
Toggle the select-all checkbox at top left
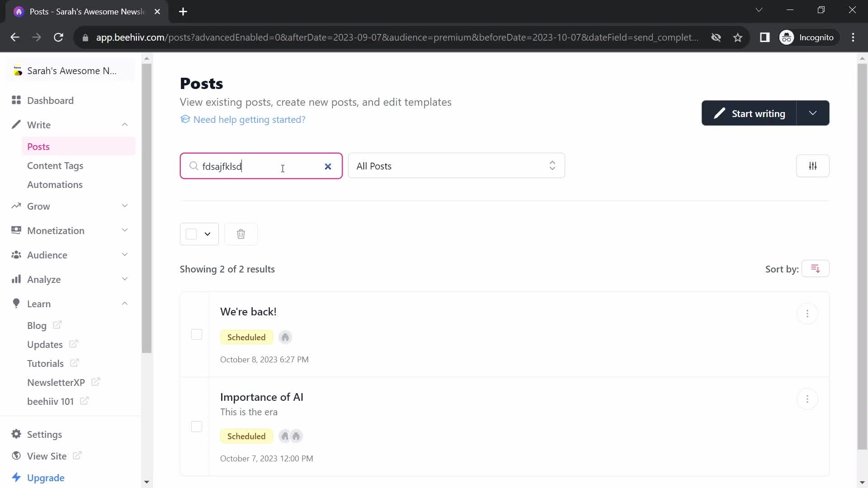191,234
